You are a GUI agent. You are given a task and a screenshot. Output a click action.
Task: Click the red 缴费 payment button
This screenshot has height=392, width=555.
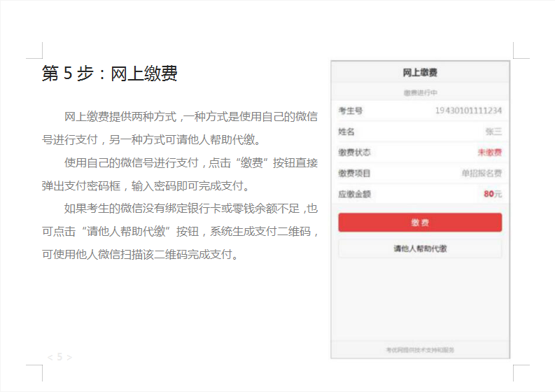(420, 223)
